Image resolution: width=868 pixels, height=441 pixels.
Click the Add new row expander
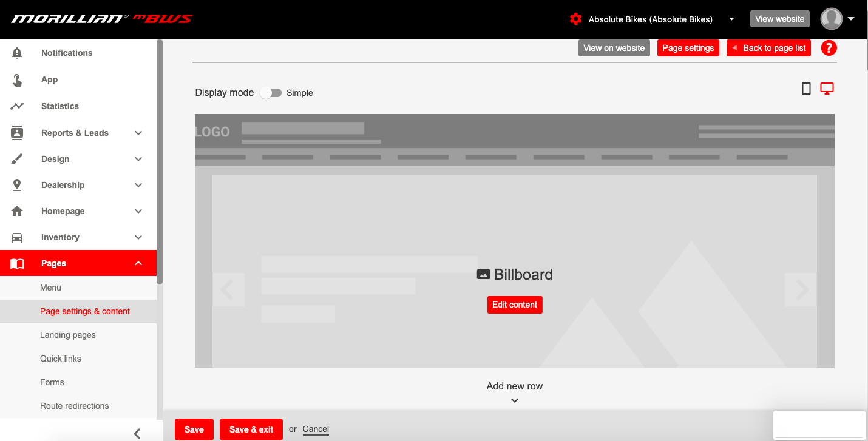[514, 392]
